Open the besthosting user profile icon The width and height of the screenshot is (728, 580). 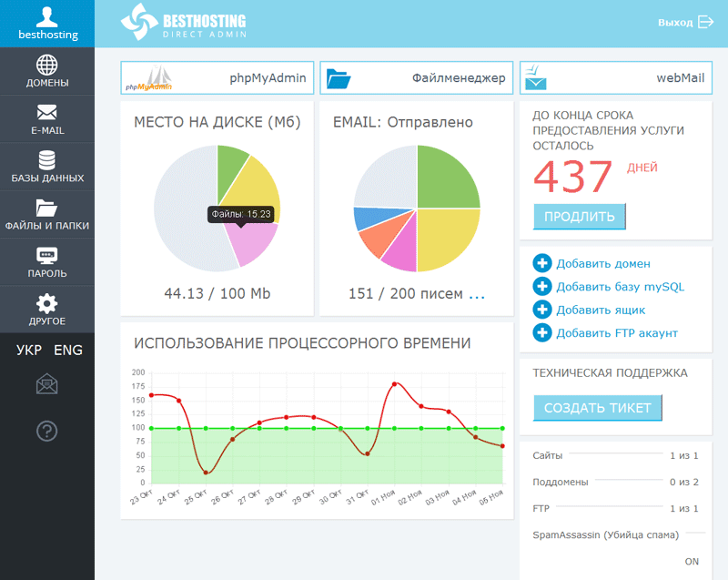point(47,16)
